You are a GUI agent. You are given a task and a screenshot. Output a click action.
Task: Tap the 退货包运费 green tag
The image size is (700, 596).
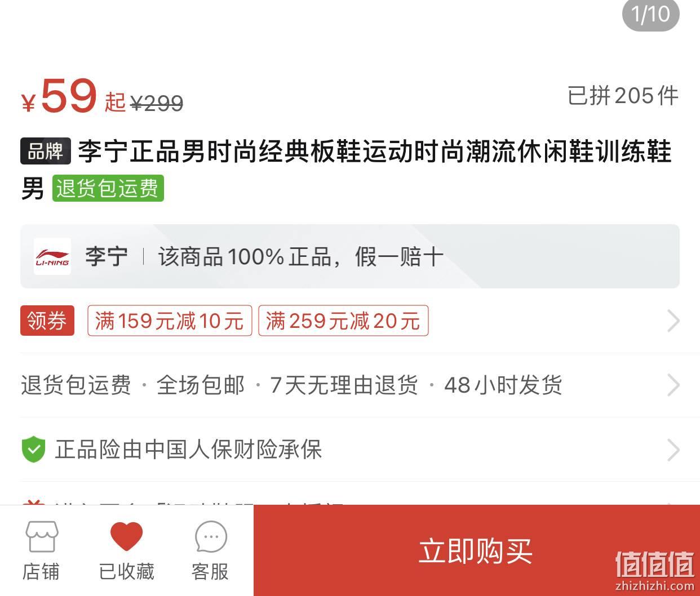(108, 188)
